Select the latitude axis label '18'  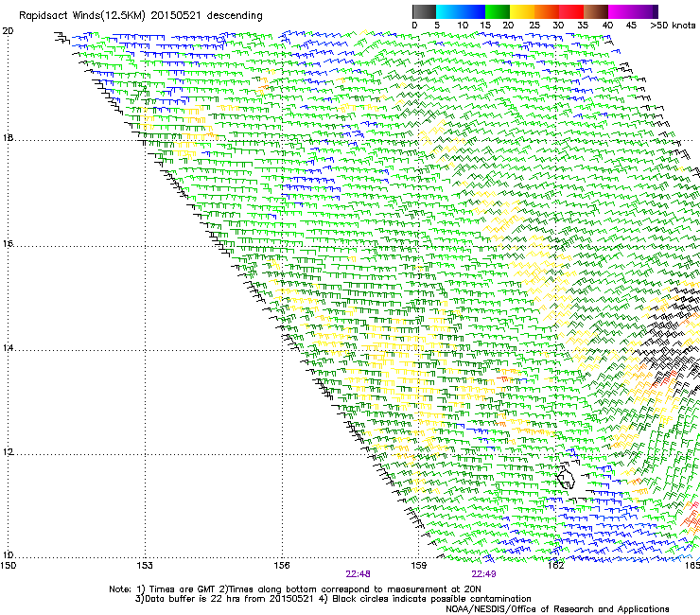[x=8, y=137]
